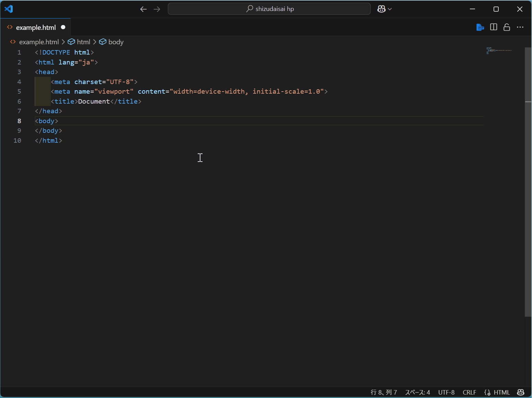Close the unsaved example.html tab via dot
Screen dimensions: 532x398
pyautogui.click(x=63, y=27)
